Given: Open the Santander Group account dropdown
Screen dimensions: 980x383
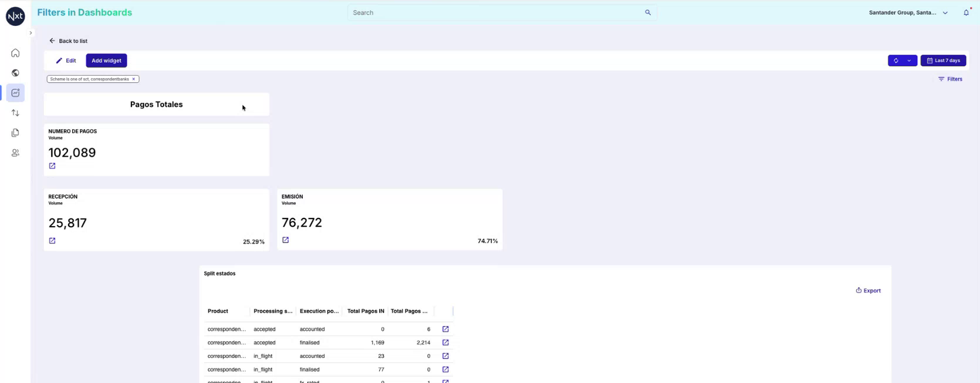Looking at the screenshot, I should pyautogui.click(x=908, y=12).
